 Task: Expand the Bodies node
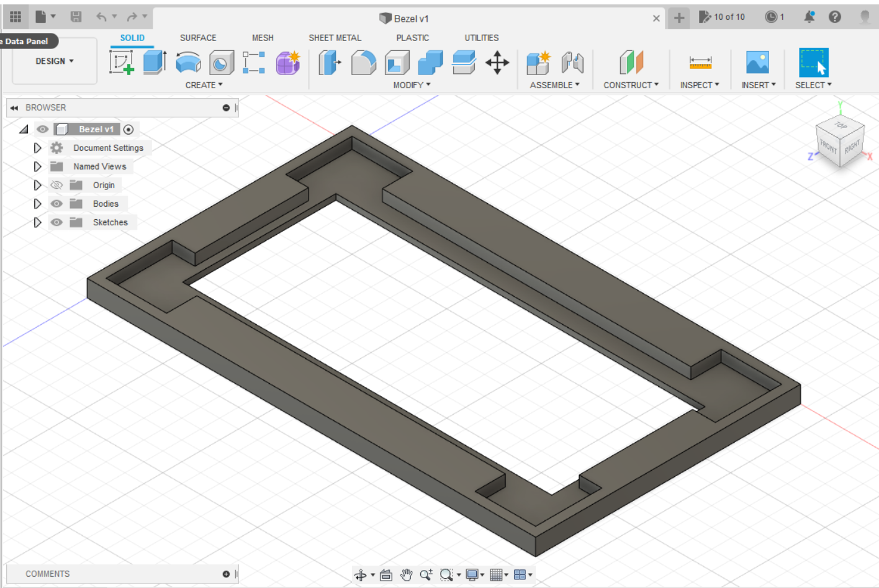(x=37, y=204)
